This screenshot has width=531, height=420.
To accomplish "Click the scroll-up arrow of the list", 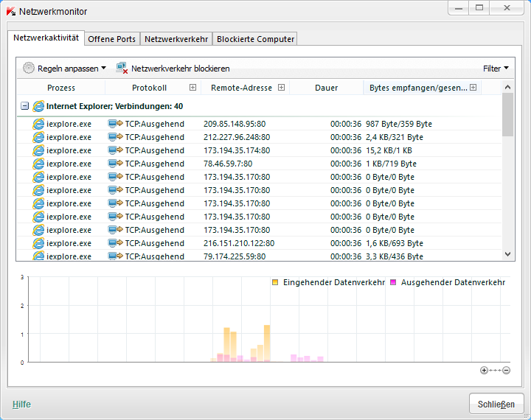I will pos(507,87).
